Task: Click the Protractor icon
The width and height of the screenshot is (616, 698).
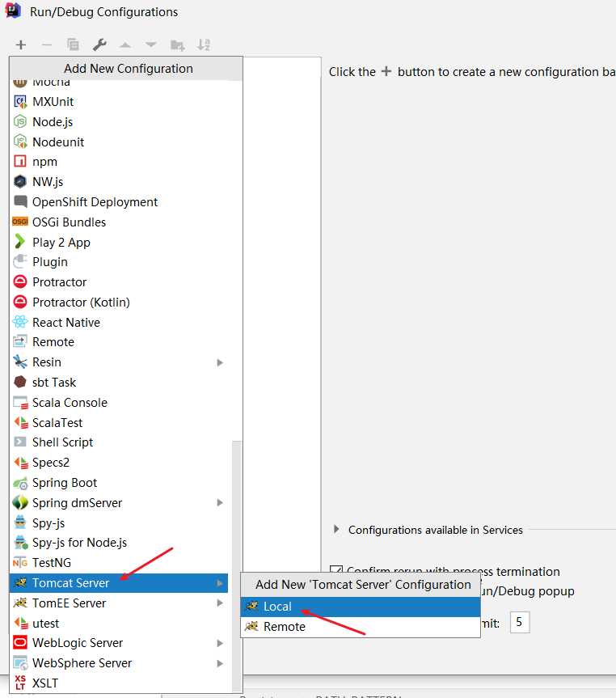Action: [20, 281]
